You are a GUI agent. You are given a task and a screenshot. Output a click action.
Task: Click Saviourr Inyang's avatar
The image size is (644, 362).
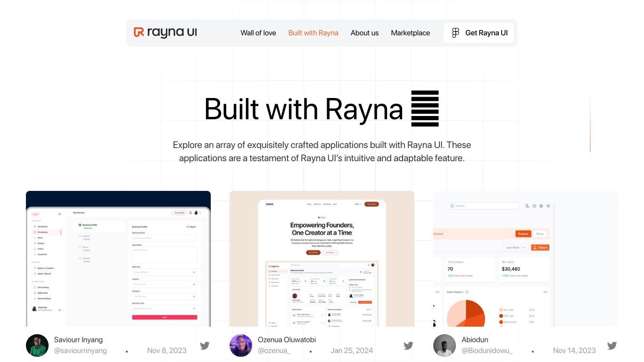(37, 346)
